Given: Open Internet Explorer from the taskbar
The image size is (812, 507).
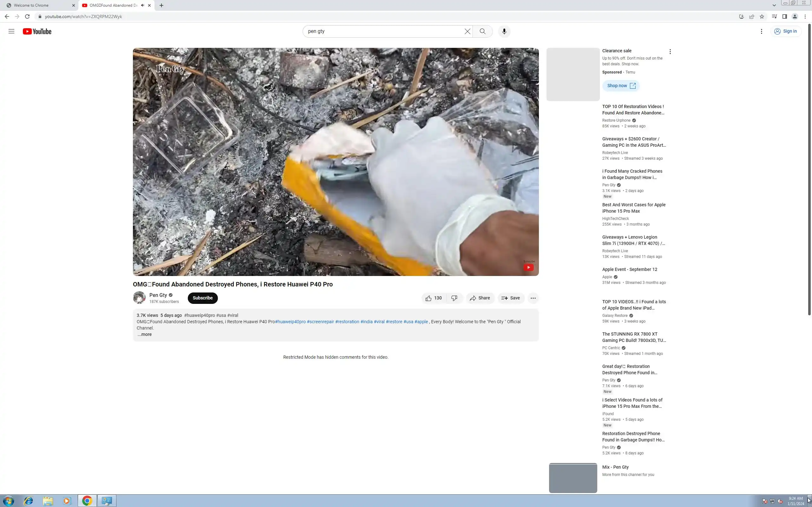Looking at the screenshot, I should point(28,501).
